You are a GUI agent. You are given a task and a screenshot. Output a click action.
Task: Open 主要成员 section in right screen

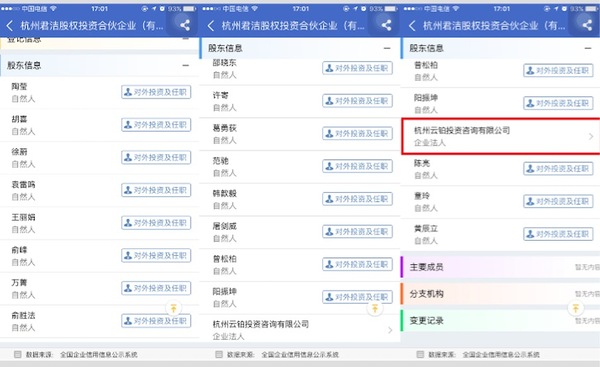pyautogui.click(x=500, y=267)
